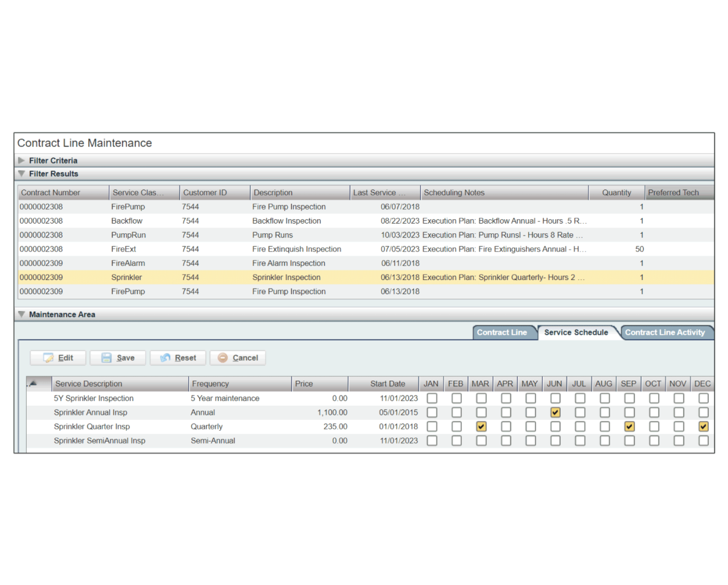Collapse the Maintenance Area section
This screenshot has width=728, height=585.
tap(22, 314)
